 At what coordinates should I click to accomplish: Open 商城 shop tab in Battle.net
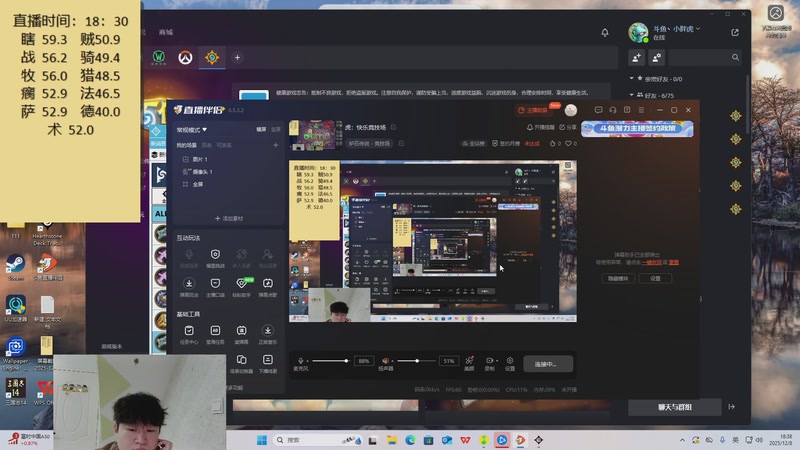(x=165, y=32)
